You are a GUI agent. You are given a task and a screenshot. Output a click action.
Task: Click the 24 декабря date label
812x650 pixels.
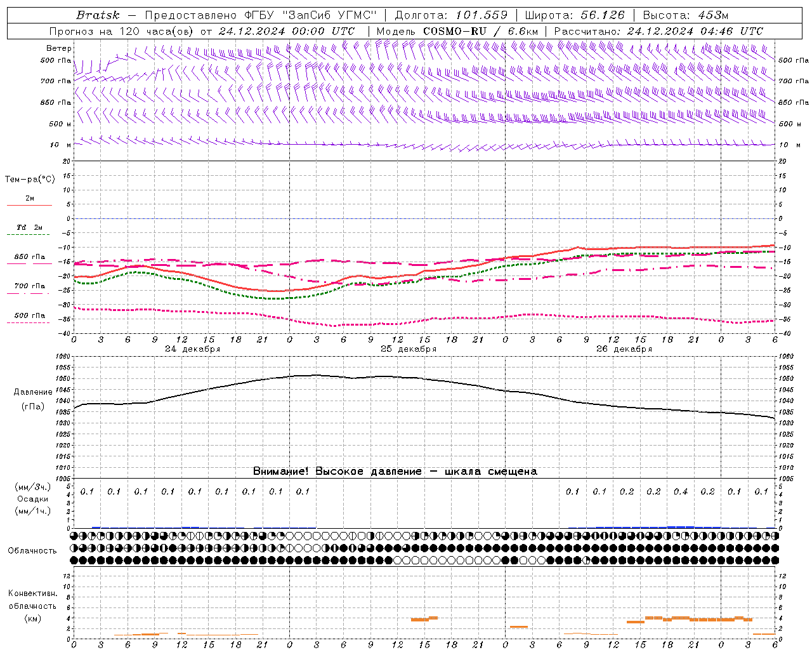pos(193,349)
